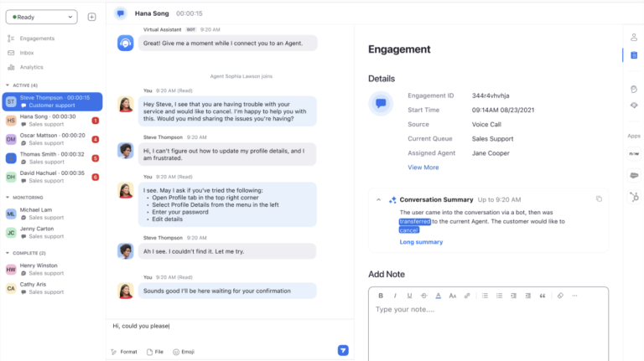644x361 pixels.
Task: Open Engagements in the left sidebar
Action: pos(37,39)
